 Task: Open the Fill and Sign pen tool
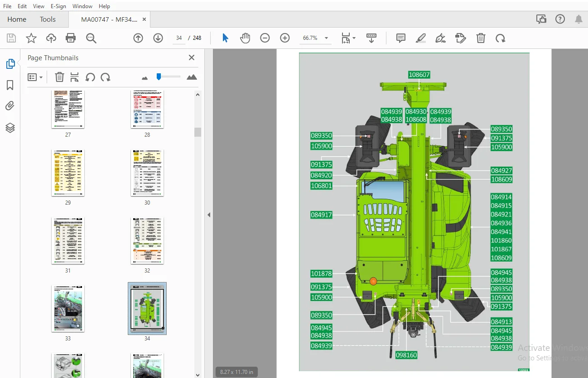coord(440,38)
